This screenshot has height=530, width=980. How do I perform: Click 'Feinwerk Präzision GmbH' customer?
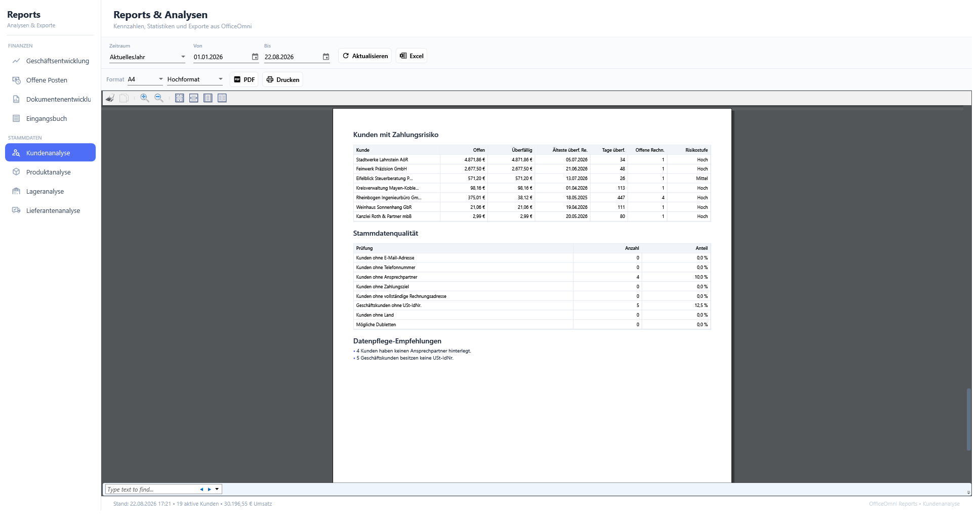(381, 169)
